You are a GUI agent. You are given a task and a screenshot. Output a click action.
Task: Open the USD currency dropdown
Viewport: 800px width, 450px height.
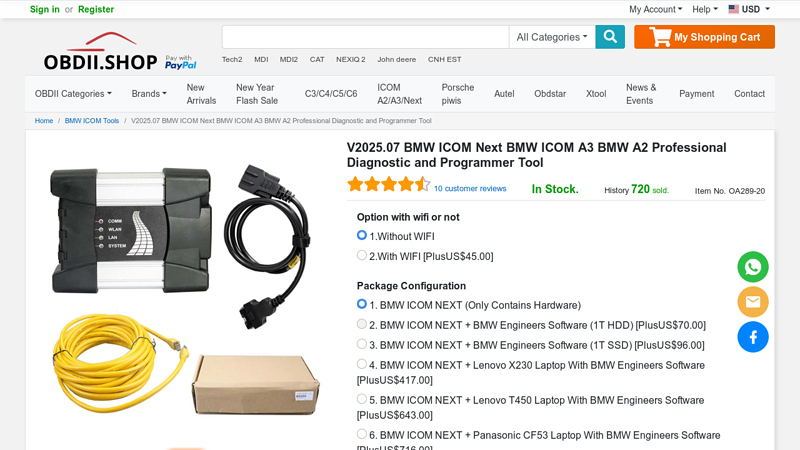coord(749,9)
